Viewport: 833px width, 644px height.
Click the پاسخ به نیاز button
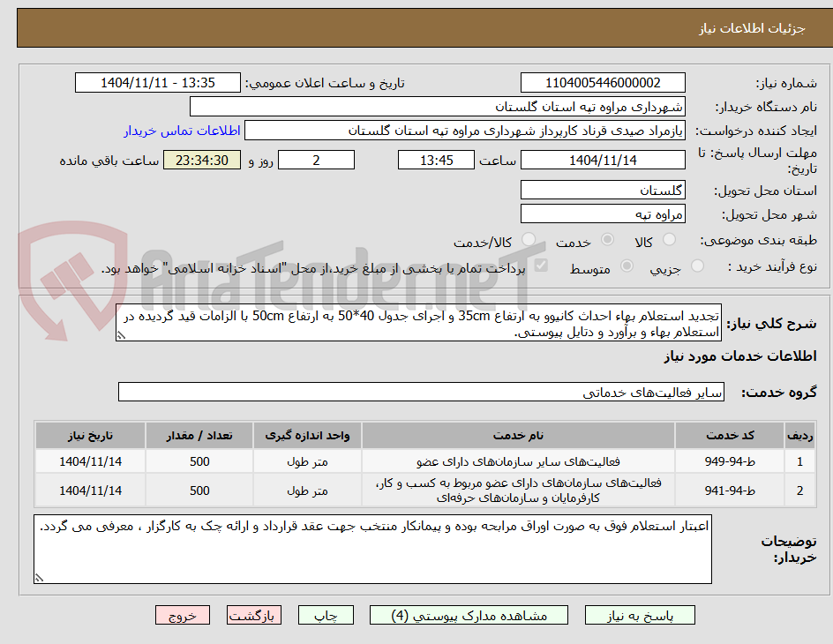(x=640, y=616)
